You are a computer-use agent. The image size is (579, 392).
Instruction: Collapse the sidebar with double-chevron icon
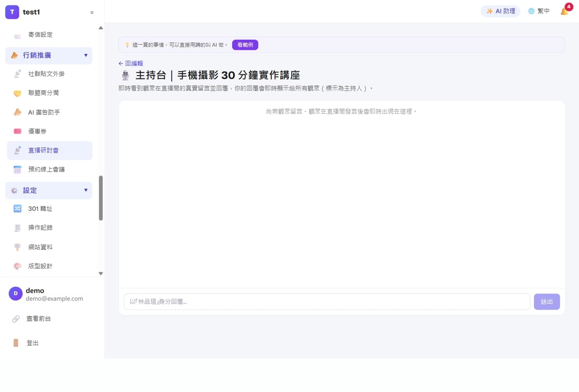tap(92, 12)
